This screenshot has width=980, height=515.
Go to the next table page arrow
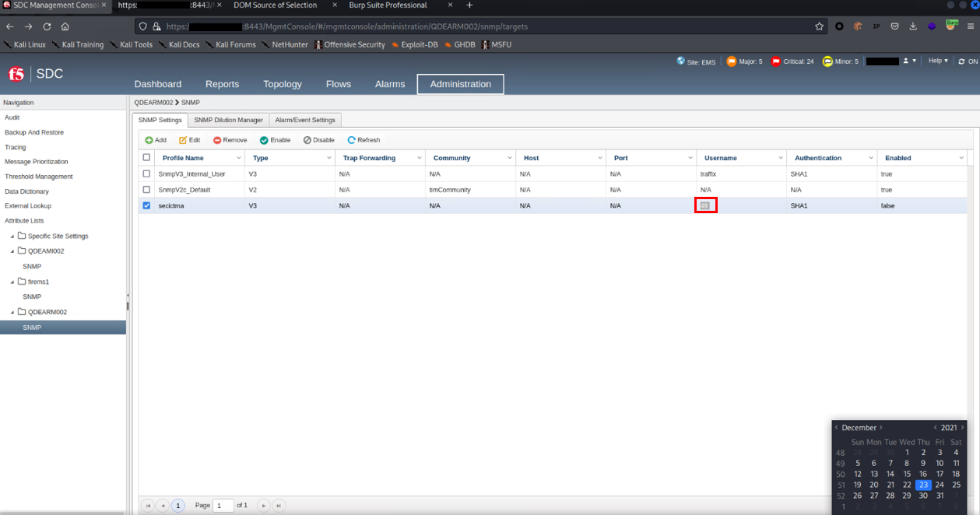coord(264,506)
